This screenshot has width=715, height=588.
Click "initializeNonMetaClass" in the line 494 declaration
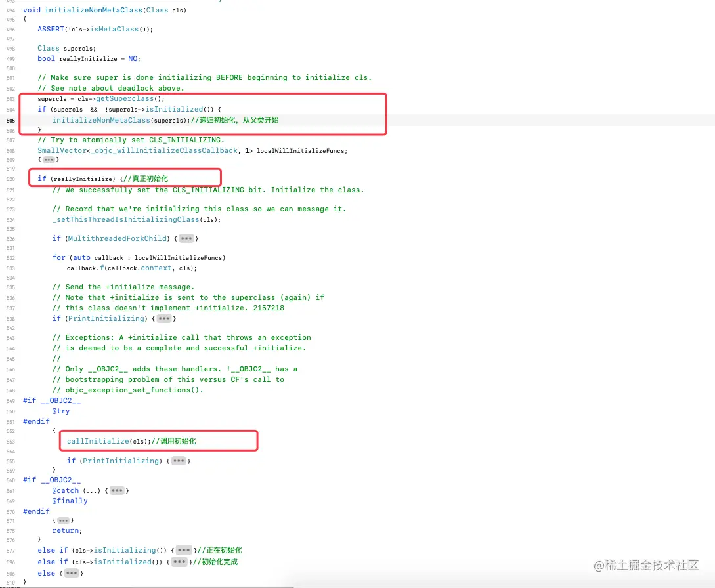click(93, 10)
